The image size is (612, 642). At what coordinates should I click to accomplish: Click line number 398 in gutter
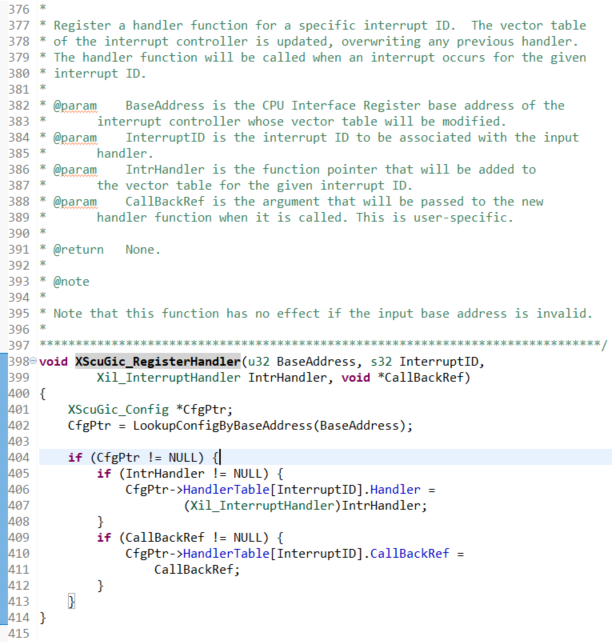pos(19,362)
